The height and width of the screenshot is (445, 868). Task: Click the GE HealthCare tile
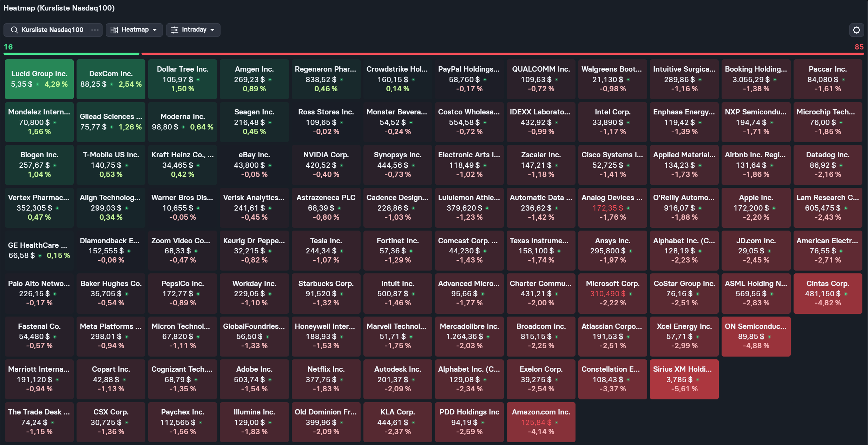(x=39, y=251)
